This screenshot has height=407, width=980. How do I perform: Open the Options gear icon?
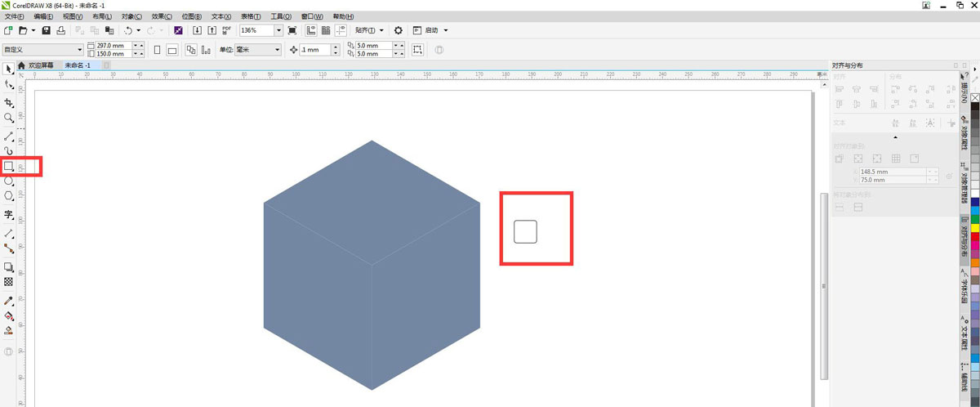(399, 30)
